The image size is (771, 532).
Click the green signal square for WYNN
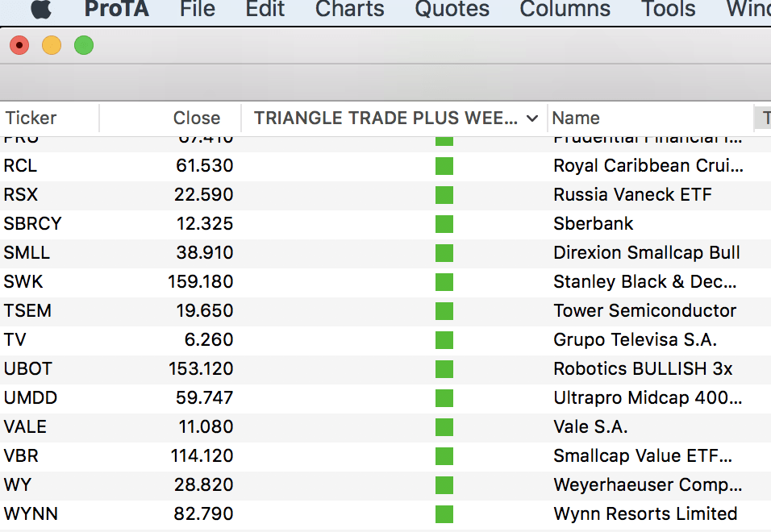point(444,514)
